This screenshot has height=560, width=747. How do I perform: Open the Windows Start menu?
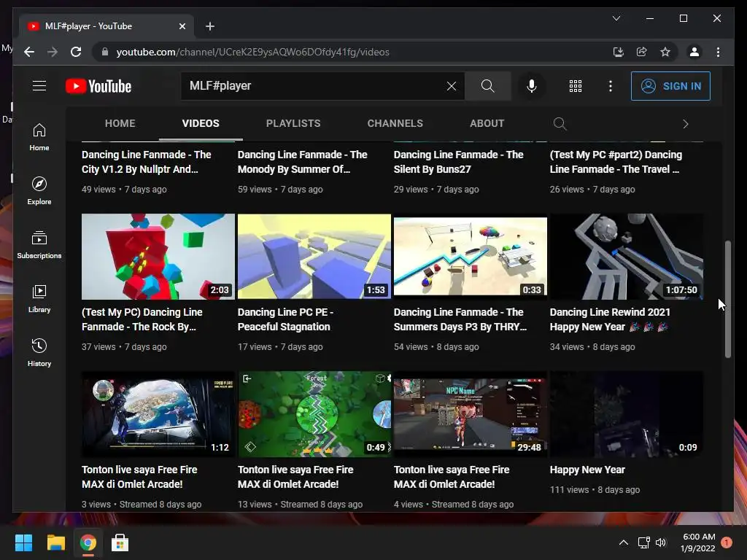(23, 542)
